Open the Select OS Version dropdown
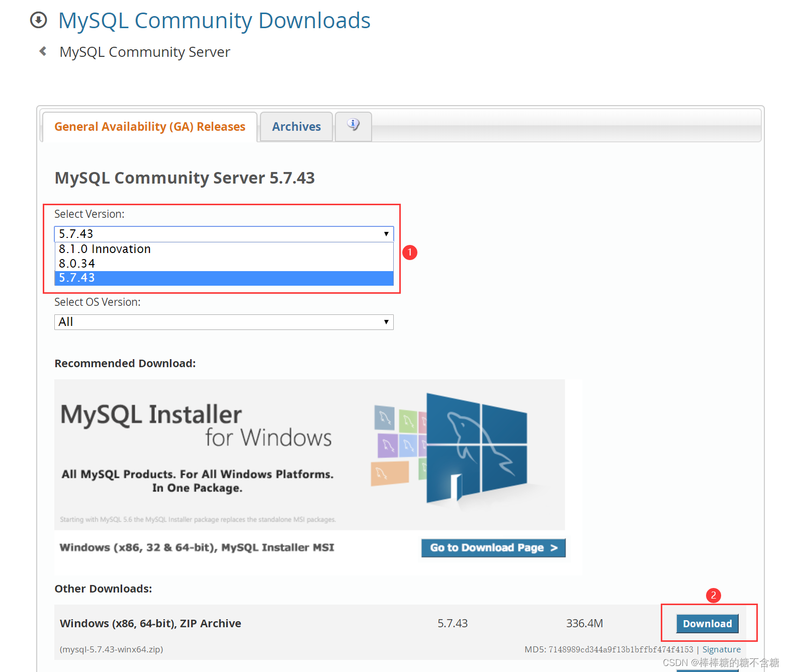The image size is (787, 672). pyautogui.click(x=224, y=322)
